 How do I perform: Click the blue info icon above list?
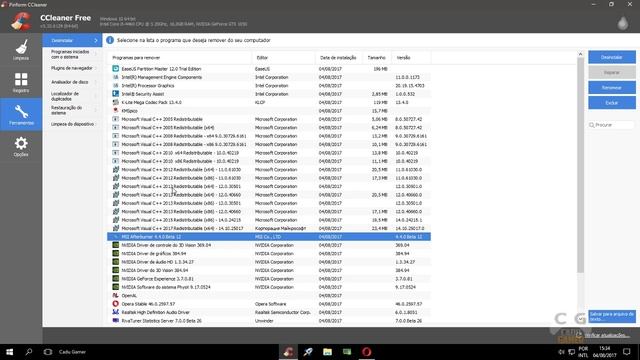click(110, 40)
